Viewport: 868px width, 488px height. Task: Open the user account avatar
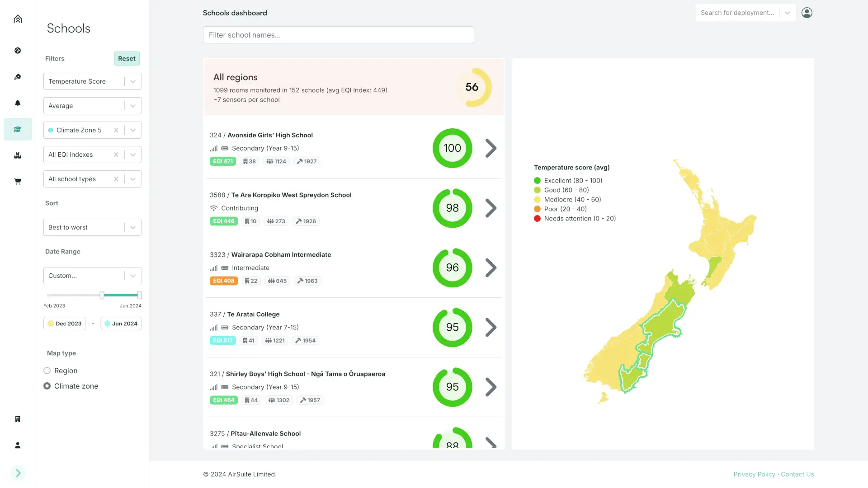(807, 13)
